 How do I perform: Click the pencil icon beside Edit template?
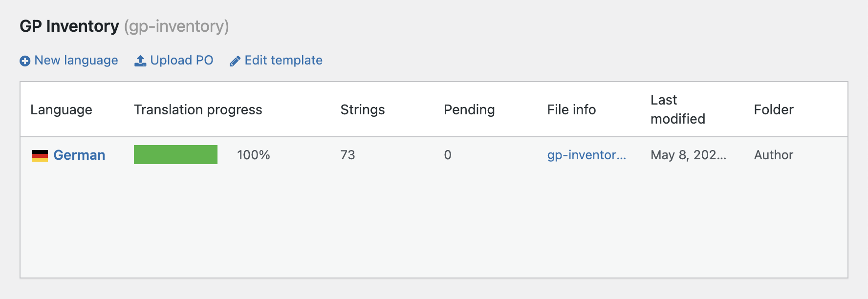pyautogui.click(x=235, y=61)
